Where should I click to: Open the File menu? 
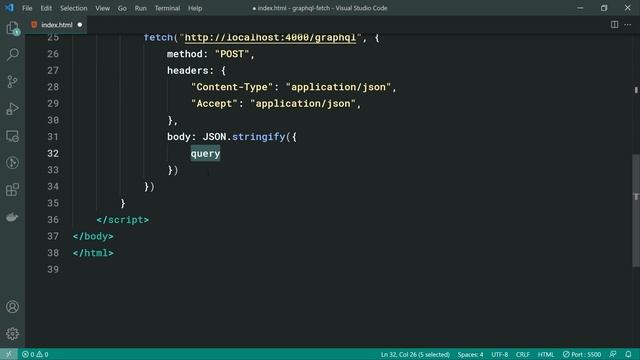27,8
